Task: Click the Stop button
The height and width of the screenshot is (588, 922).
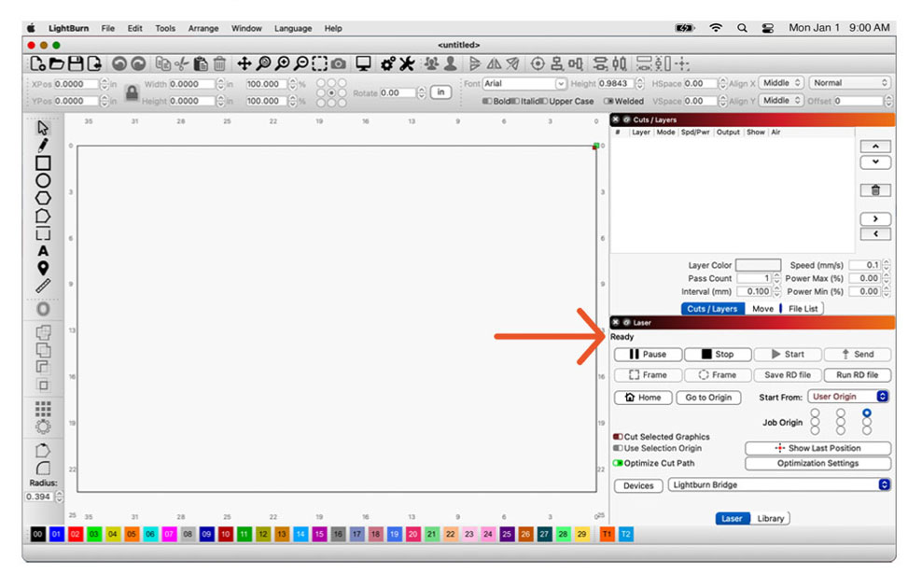Action: pos(718,354)
